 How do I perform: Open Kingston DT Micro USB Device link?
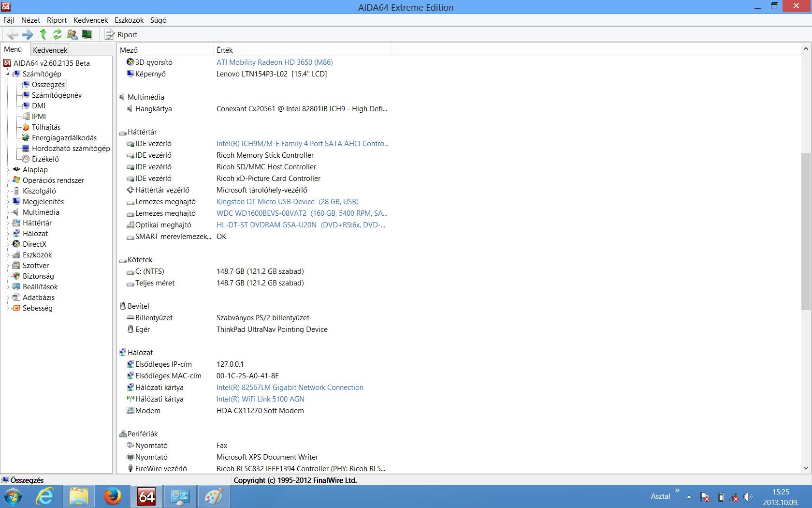point(288,202)
